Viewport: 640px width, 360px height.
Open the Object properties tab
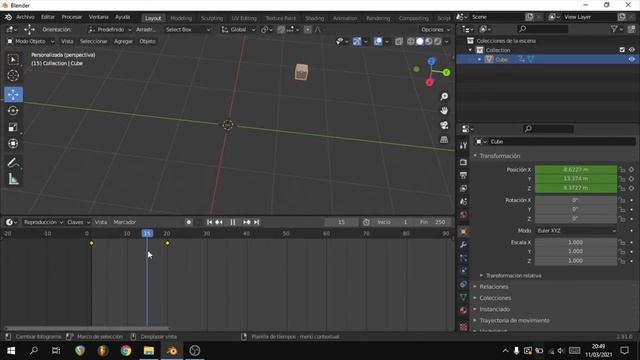[463, 232]
